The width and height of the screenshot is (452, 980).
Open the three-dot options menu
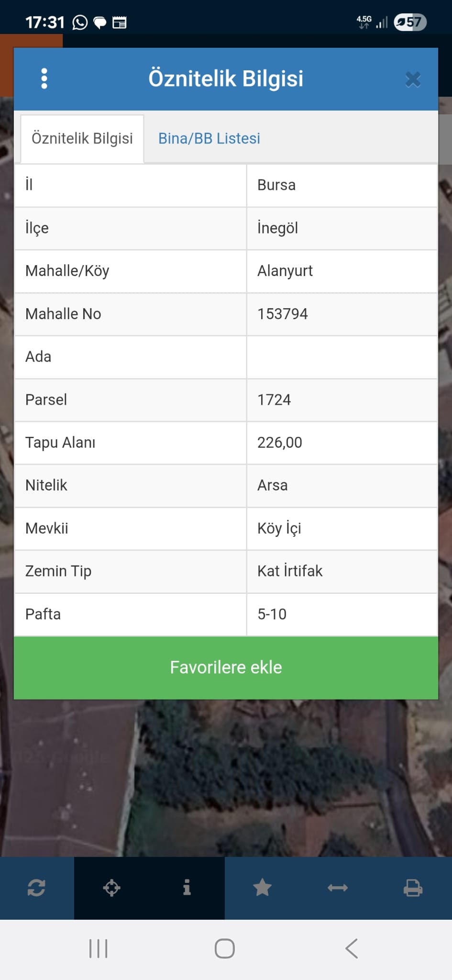tap(44, 78)
